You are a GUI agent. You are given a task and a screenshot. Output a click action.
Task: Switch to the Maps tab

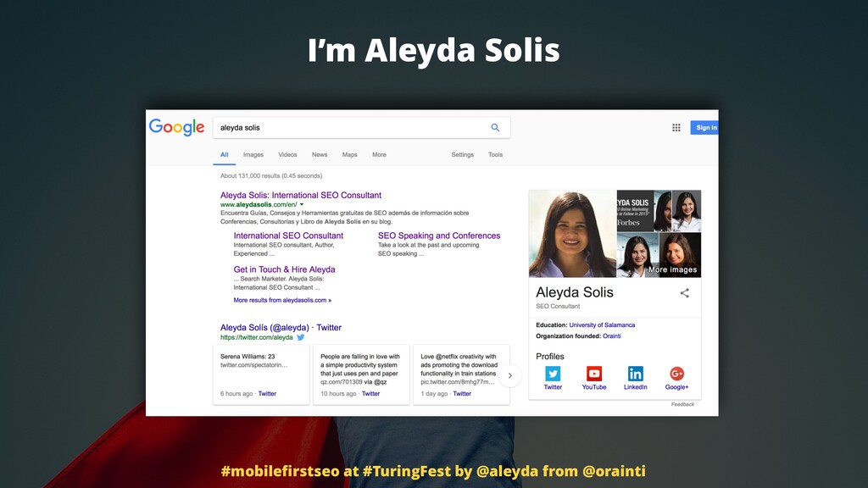point(349,155)
